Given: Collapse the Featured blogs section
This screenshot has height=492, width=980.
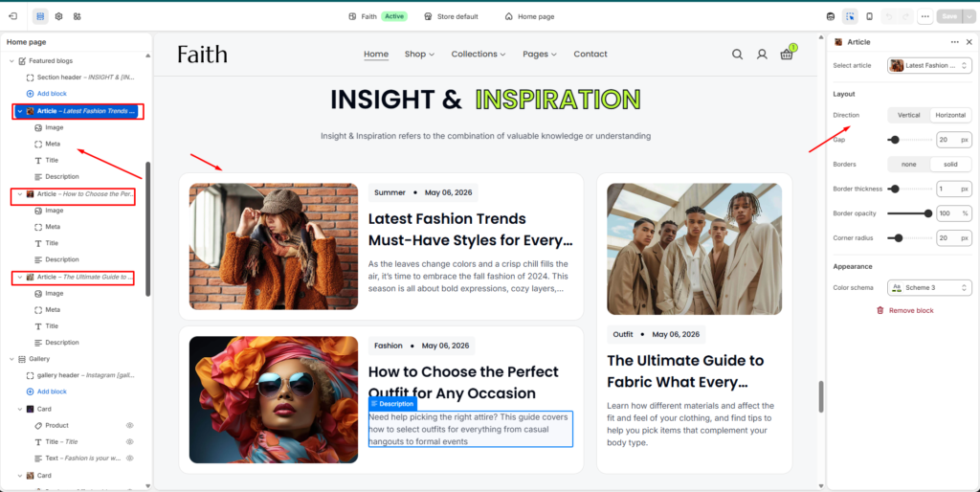Looking at the screenshot, I should (x=11, y=61).
